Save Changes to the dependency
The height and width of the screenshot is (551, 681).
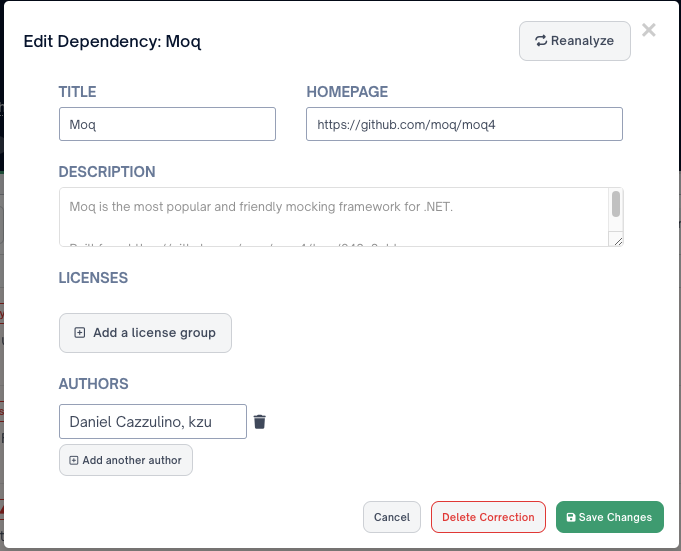point(610,517)
